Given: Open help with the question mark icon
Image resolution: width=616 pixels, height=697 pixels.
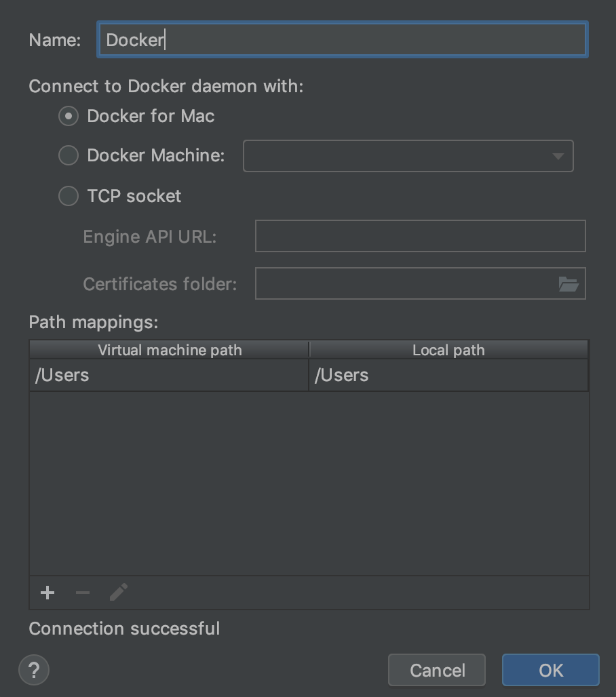Looking at the screenshot, I should pos(34,671).
